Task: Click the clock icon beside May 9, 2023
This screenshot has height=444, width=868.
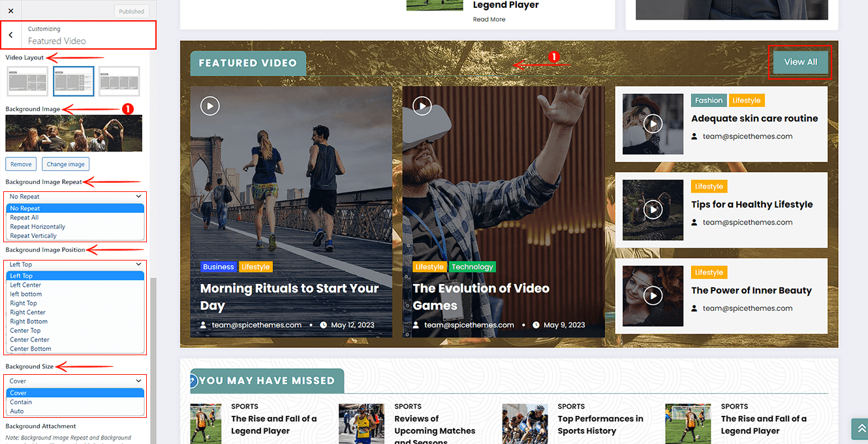Action: (536, 325)
